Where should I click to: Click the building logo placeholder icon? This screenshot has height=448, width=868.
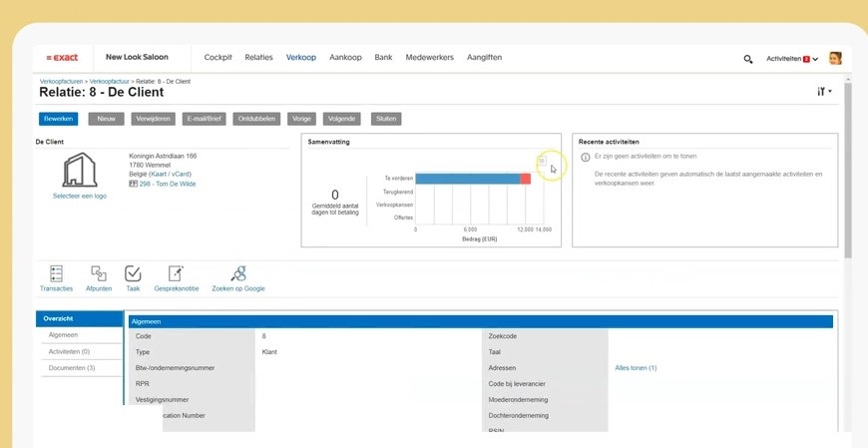pos(79,171)
